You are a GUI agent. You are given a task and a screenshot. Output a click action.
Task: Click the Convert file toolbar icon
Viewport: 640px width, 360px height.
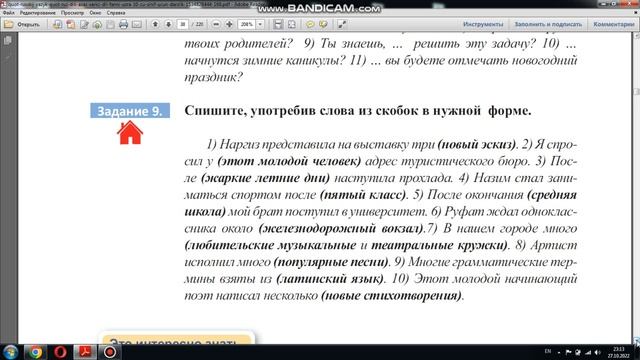[71, 24]
